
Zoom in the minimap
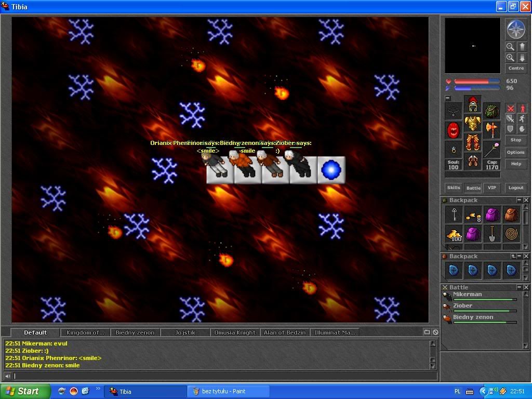(x=510, y=58)
